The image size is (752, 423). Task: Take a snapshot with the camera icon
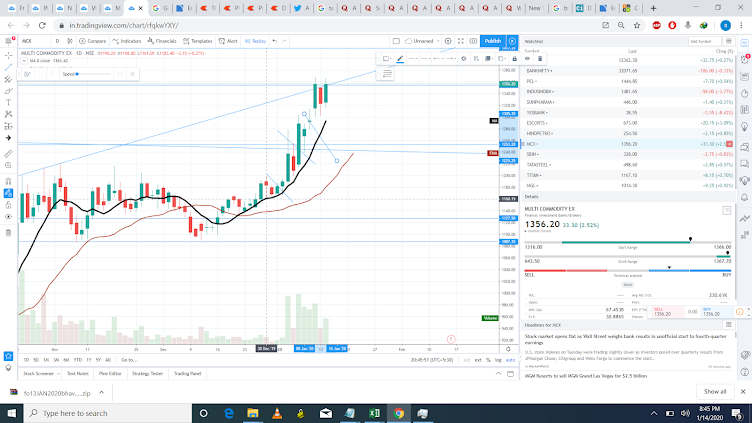point(473,41)
